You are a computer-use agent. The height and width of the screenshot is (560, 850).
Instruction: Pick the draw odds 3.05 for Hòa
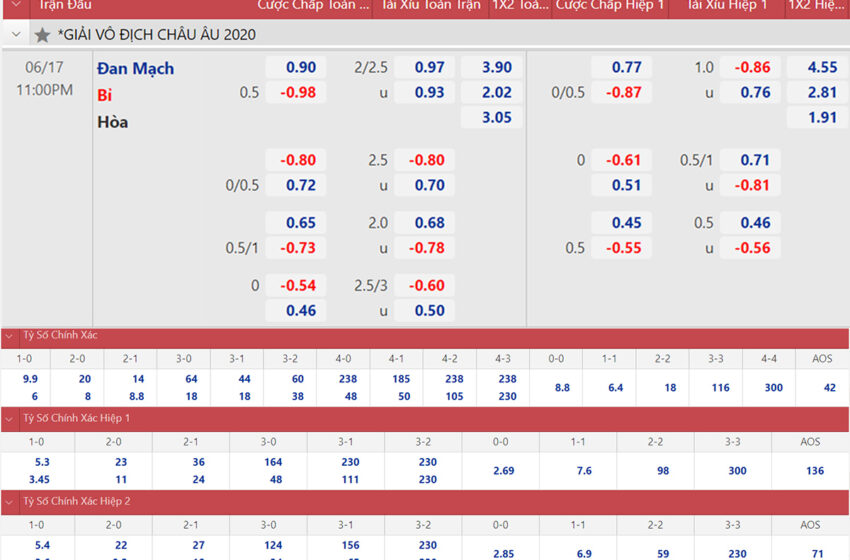point(496,118)
